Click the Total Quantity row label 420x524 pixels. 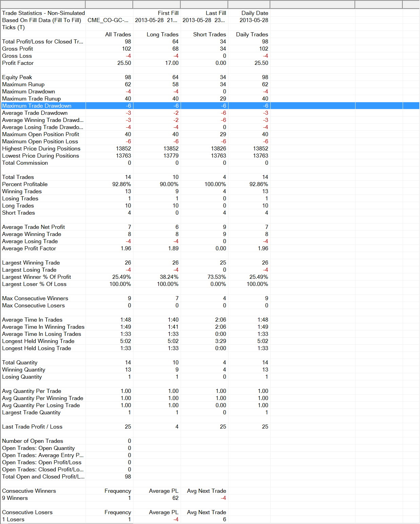(x=20, y=362)
